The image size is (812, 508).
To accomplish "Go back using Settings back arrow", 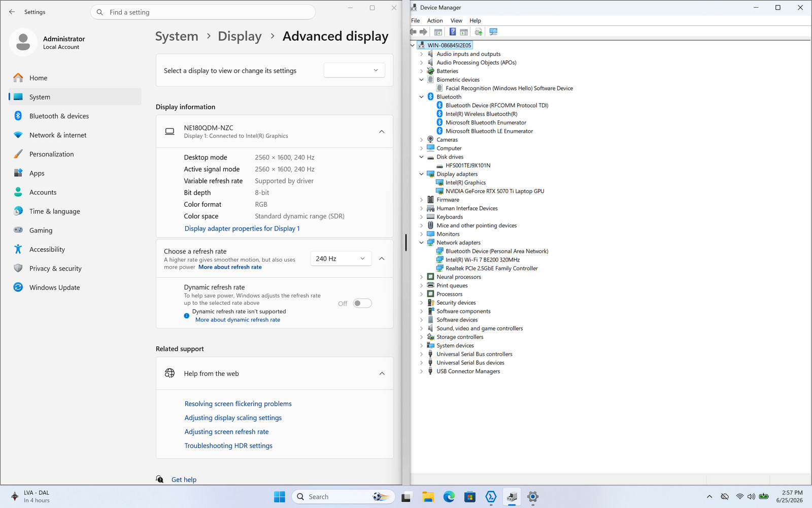I will (12, 12).
